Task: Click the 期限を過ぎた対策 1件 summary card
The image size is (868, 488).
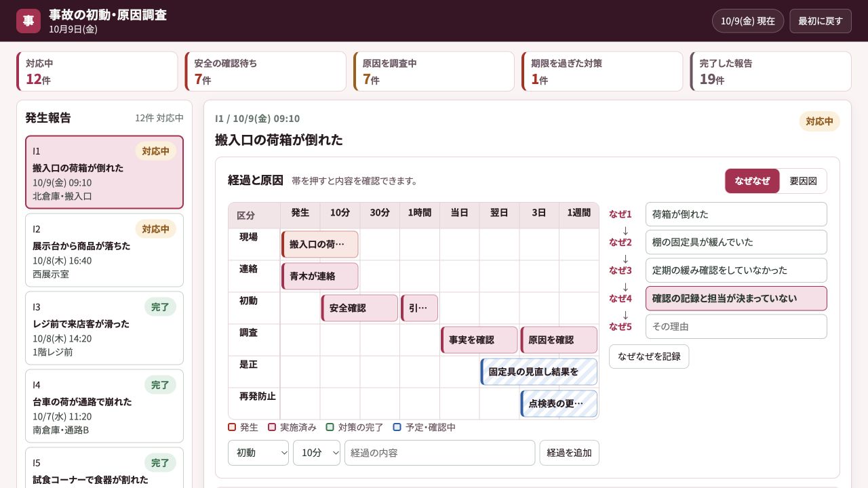Action: [x=602, y=71]
